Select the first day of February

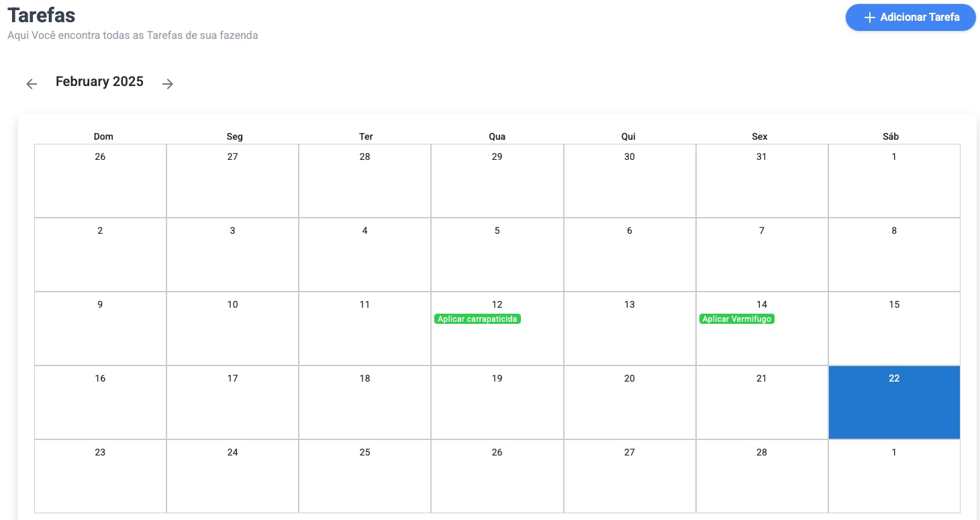(x=893, y=180)
